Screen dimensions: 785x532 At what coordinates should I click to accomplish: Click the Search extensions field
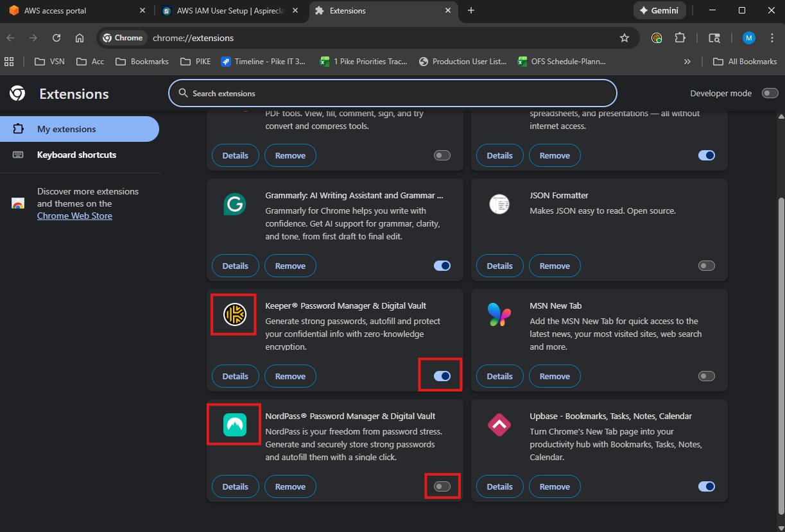click(x=392, y=93)
